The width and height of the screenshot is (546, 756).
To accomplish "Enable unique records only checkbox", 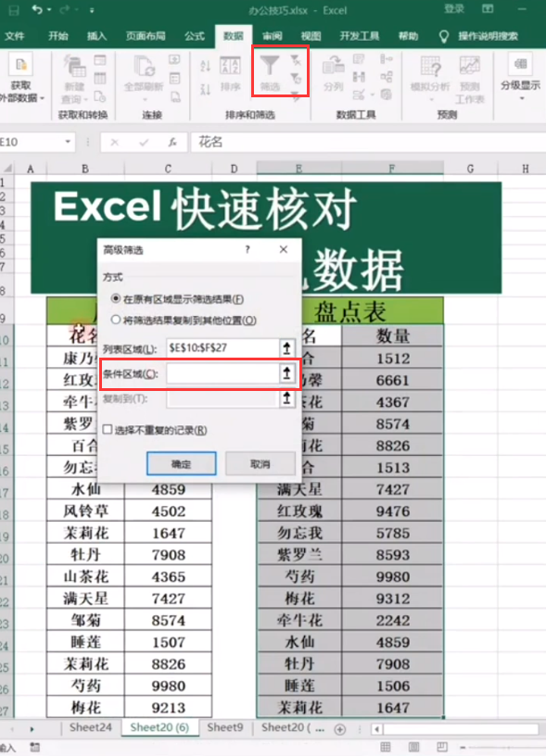I will pyautogui.click(x=108, y=430).
